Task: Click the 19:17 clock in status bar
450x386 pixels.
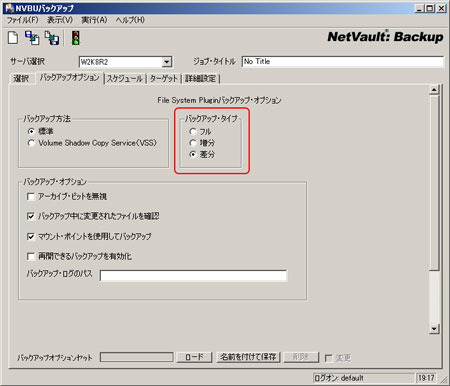Action: click(x=426, y=378)
